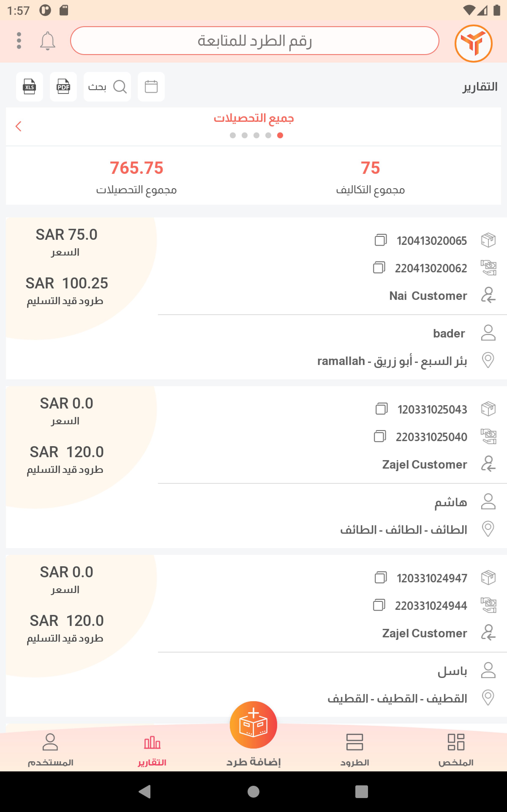Click the بحث search button

point(107,86)
